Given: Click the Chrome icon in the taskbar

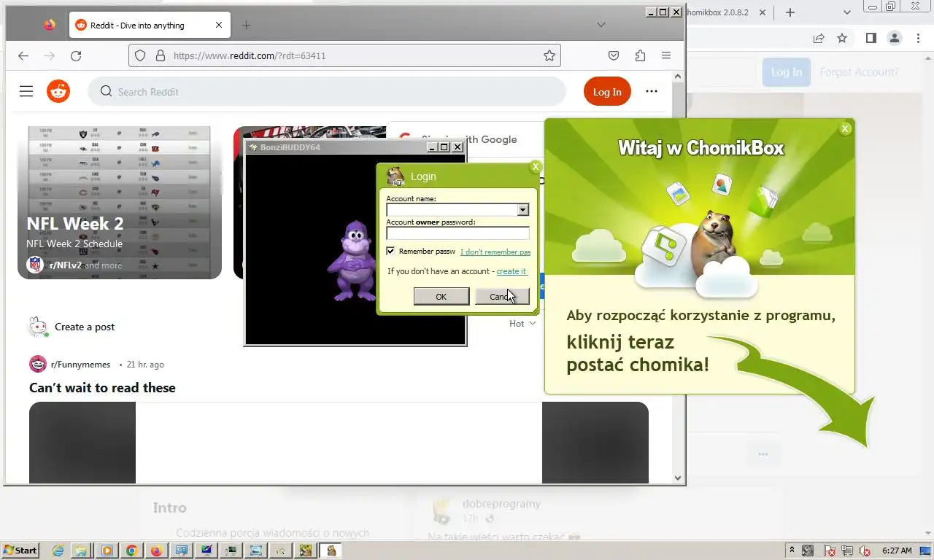Looking at the screenshot, I should [131, 551].
